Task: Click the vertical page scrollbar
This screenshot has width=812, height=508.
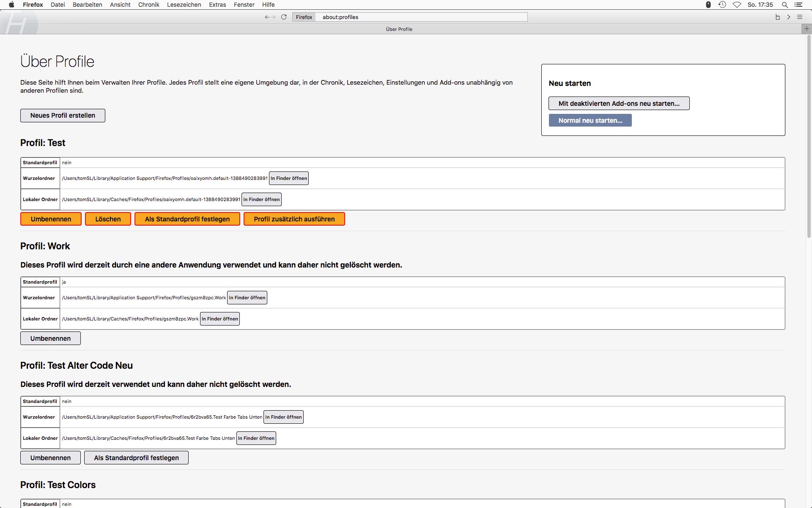Action: coord(809,135)
